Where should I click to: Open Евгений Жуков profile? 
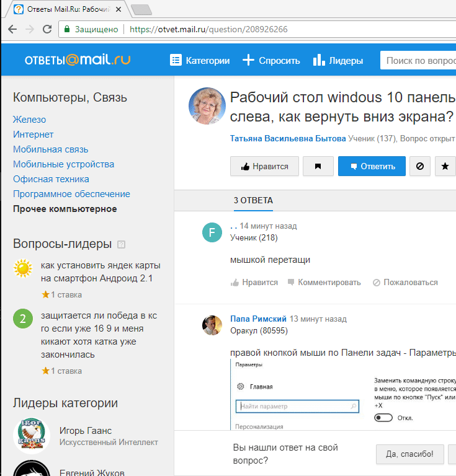(92, 472)
